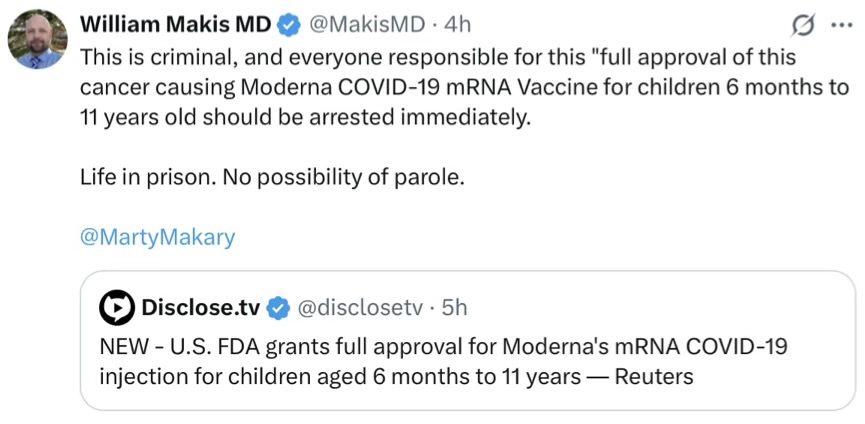Click the 5h quoted post timestamp
The width and height of the screenshot is (865, 424).
click(454, 308)
